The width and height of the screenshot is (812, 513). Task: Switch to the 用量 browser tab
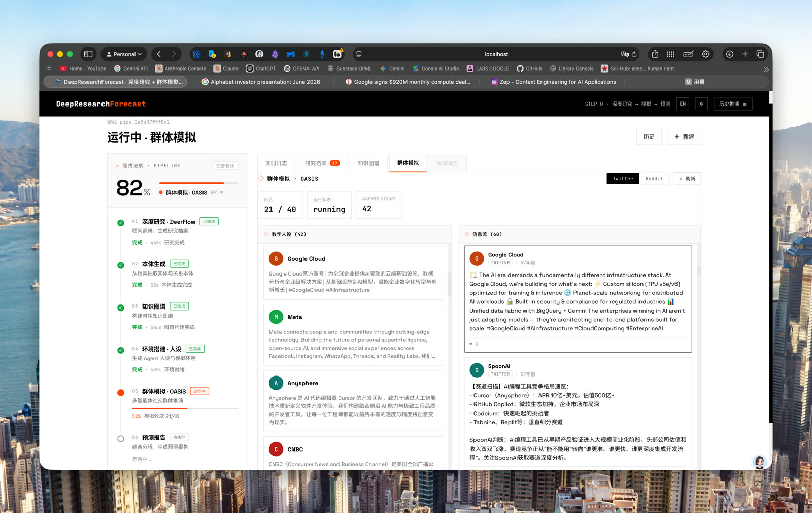(695, 82)
